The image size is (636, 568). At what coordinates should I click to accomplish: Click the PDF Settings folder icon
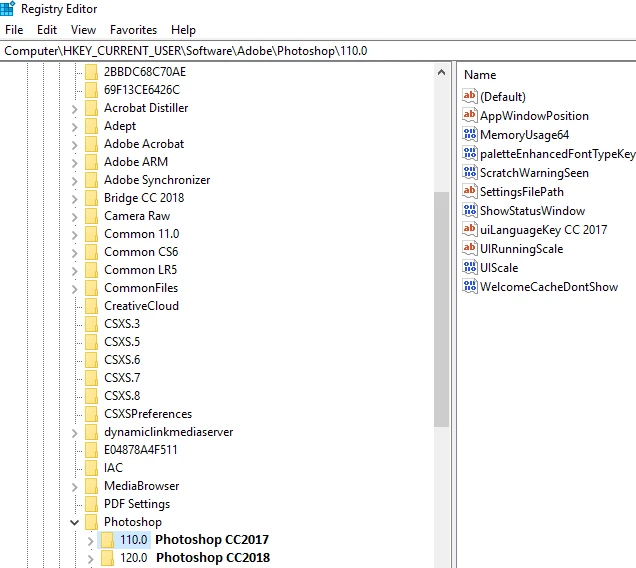pyautogui.click(x=91, y=503)
